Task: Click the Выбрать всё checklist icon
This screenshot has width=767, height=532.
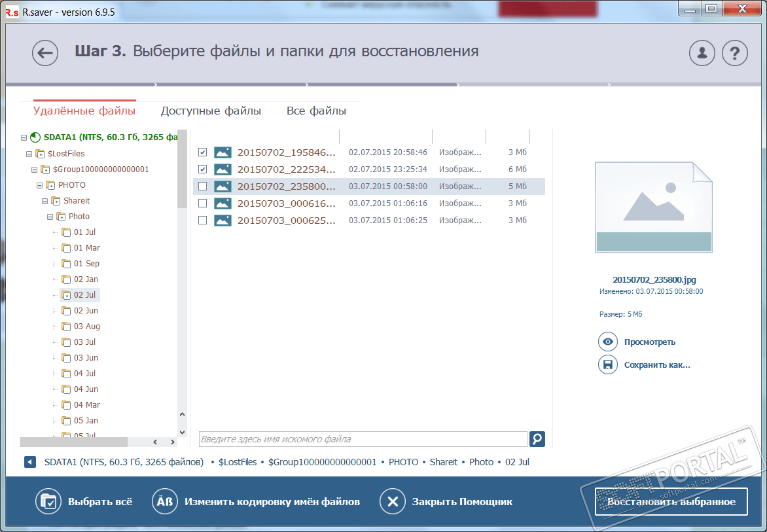Action: tap(48, 502)
